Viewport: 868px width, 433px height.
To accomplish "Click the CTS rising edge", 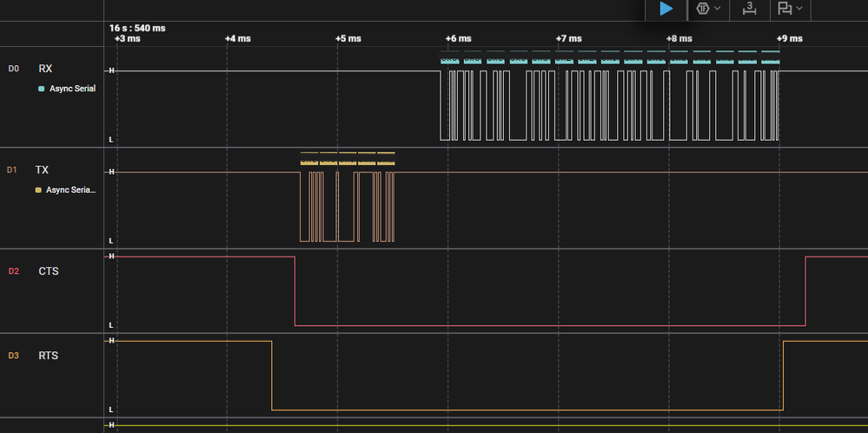I will tap(805, 291).
